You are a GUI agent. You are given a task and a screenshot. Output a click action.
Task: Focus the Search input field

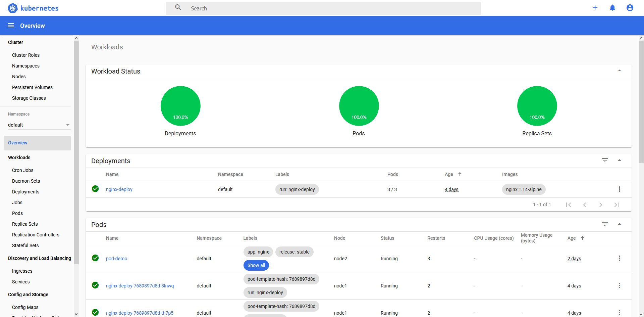pyautogui.click(x=324, y=8)
